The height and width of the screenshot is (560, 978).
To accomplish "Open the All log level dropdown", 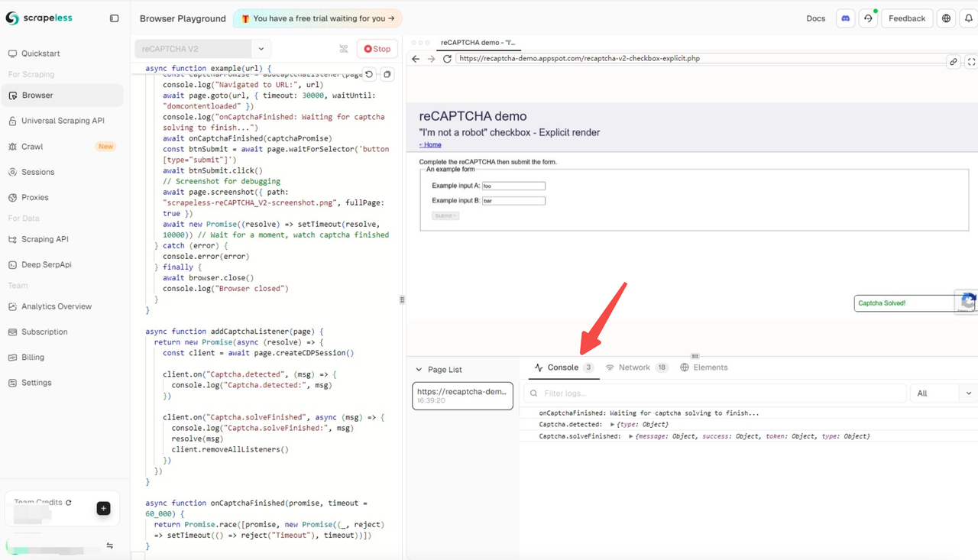I will tap(944, 393).
